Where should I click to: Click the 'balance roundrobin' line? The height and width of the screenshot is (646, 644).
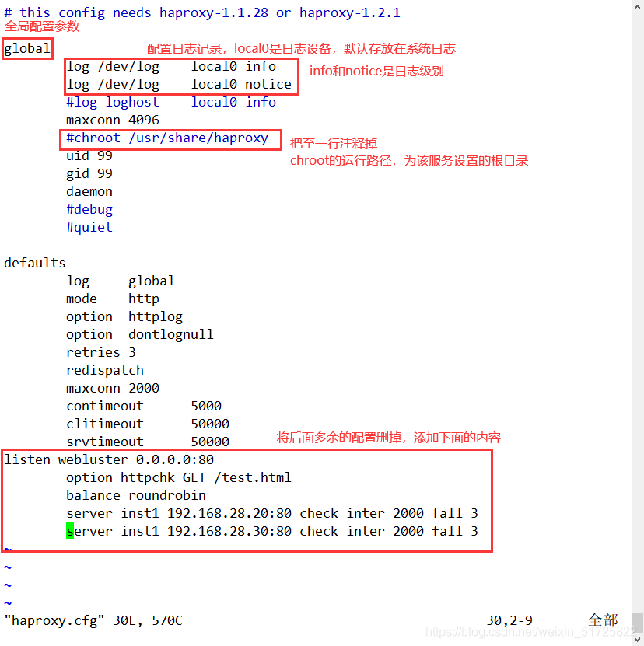point(136,495)
